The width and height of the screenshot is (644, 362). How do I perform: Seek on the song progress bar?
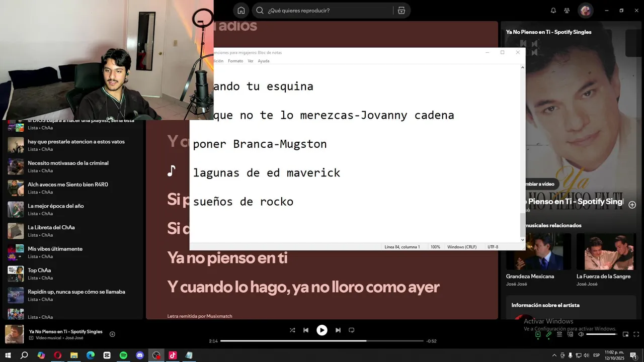(x=322, y=341)
